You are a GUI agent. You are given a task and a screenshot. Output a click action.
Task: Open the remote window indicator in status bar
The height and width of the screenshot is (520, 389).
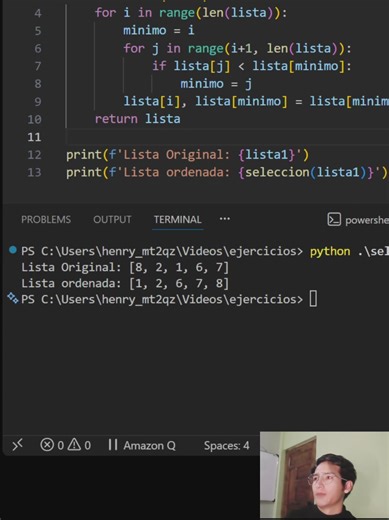click(17, 445)
